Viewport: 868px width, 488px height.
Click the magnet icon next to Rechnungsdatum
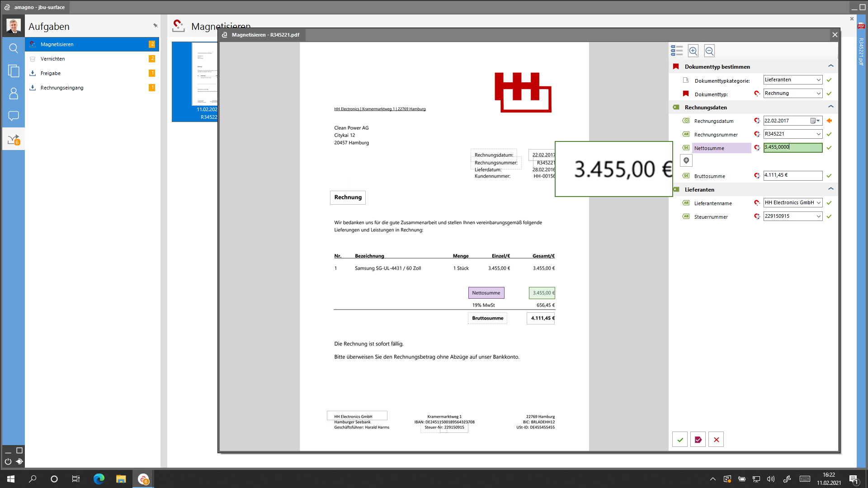click(x=757, y=121)
